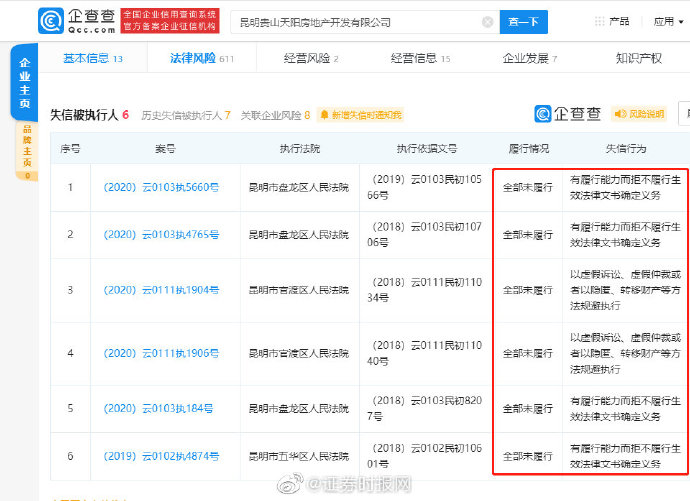The width and height of the screenshot is (690, 501).
Task: Open case link (2020)云0111执1904号
Action: (161, 290)
